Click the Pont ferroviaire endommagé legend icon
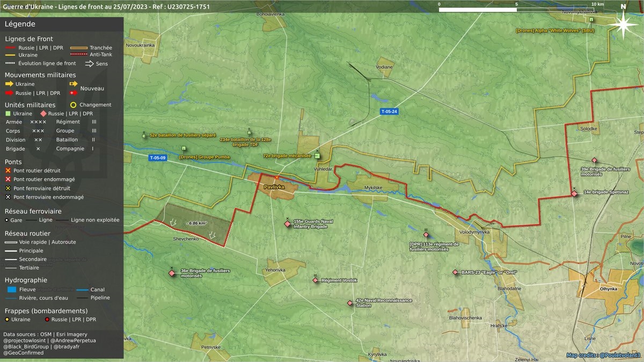Image resolution: width=644 pixels, height=362 pixels. (x=8, y=197)
